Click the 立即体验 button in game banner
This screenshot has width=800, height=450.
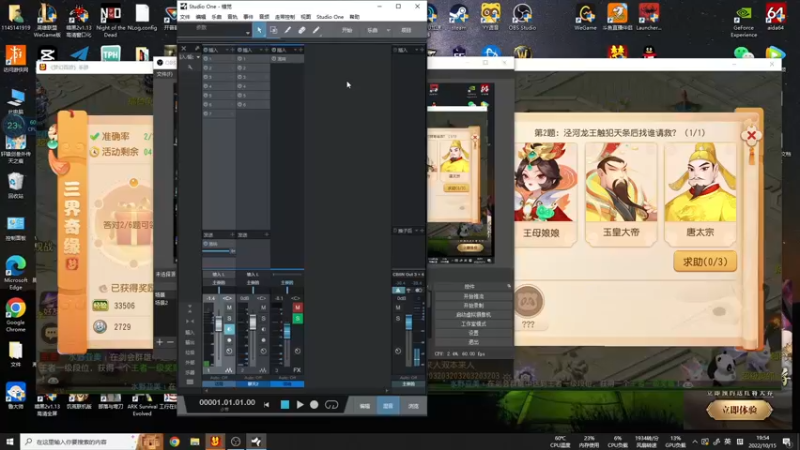point(739,410)
